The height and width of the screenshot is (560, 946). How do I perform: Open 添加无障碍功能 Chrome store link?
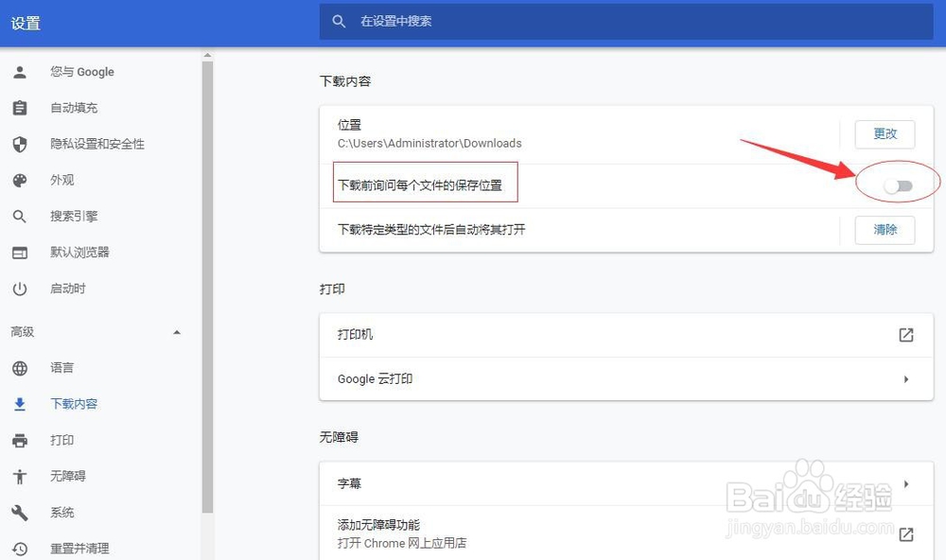point(625,534)
